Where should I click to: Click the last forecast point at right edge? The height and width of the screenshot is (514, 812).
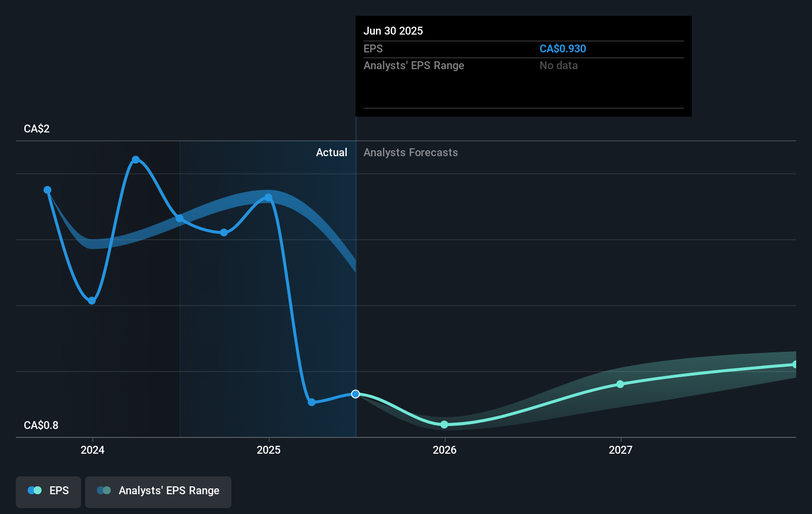795,365
